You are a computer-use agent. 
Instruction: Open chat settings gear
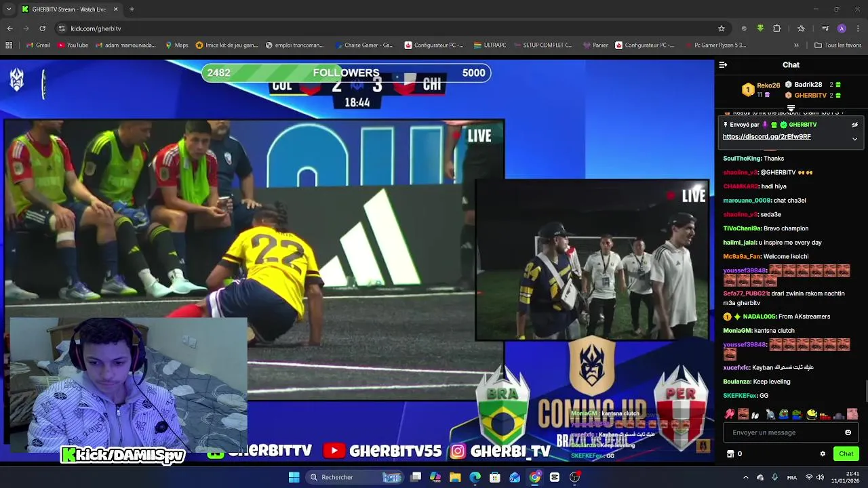pos(823,453)
